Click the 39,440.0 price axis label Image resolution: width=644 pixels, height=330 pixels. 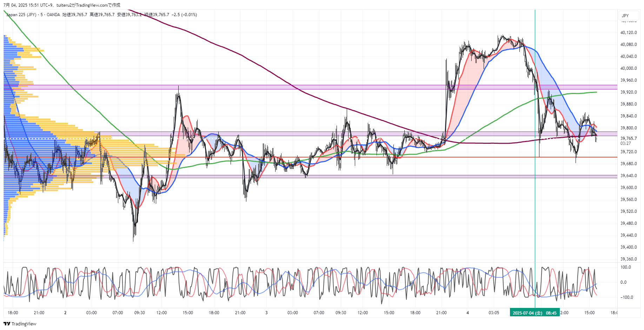pyautogui.click(x=629, y=235)
